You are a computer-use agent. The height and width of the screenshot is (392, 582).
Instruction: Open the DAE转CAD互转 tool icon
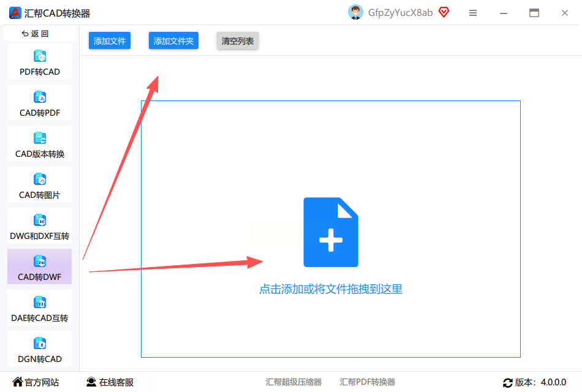point(40,302)
